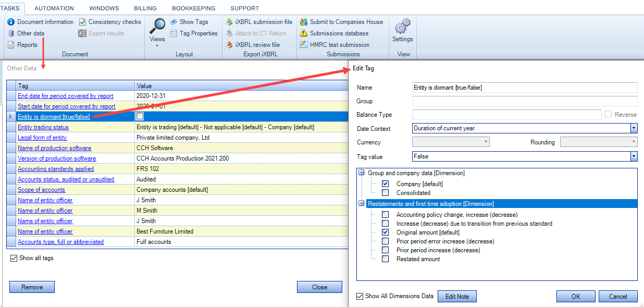Uncheck Show all tags checkbox

(x=14, y=258)
